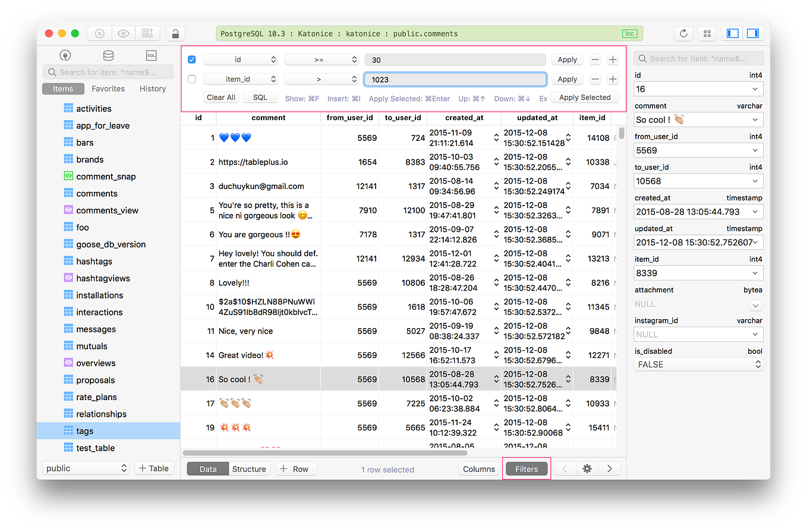Toggle the left sidebar panel icon

(x=732, y=33)
